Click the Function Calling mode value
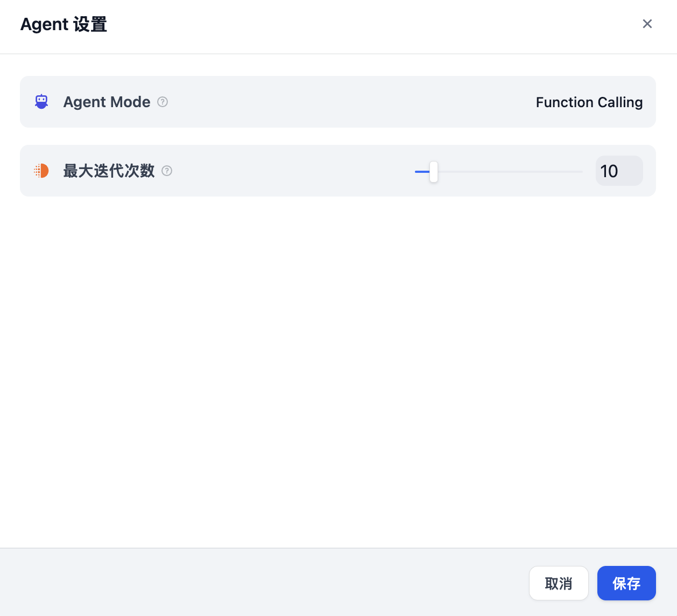The image size is (677, 616). (x=589, y=102)
